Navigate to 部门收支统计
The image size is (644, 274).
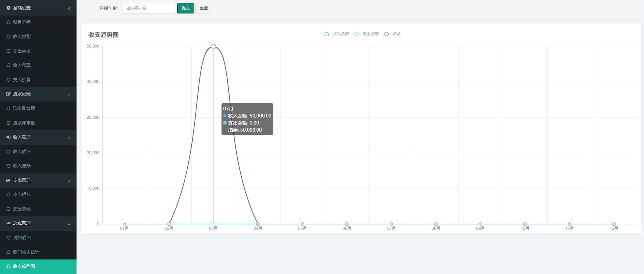click(x=38, y=252)
